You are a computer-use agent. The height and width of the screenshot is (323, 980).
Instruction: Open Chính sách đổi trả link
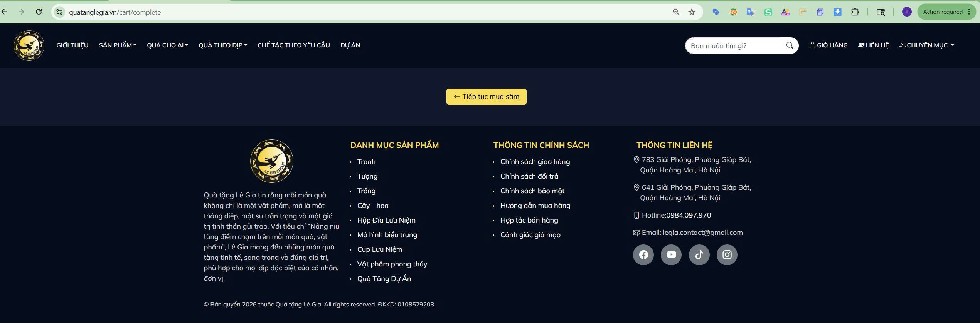pos(529,176)
